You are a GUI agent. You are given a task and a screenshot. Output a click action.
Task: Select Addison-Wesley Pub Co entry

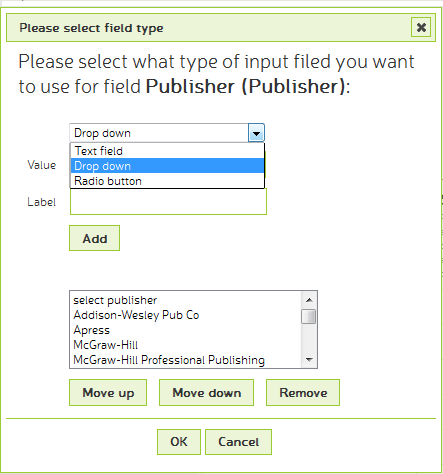pyautogui.click(x=186, y=315)
